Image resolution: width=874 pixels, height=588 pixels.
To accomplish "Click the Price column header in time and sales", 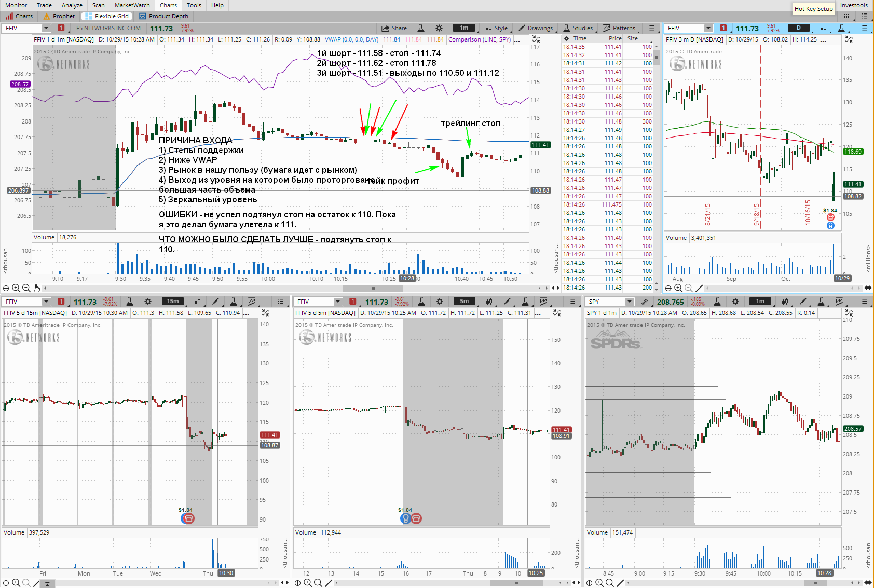I will click(x=615, y=38).
